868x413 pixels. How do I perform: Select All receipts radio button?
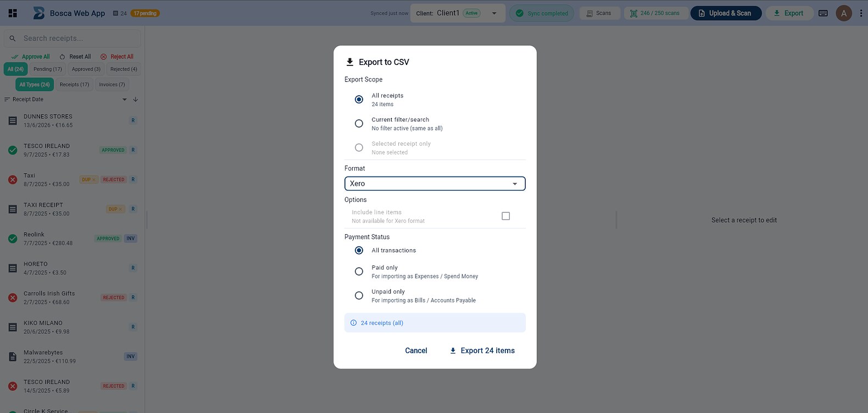point(359,100)
